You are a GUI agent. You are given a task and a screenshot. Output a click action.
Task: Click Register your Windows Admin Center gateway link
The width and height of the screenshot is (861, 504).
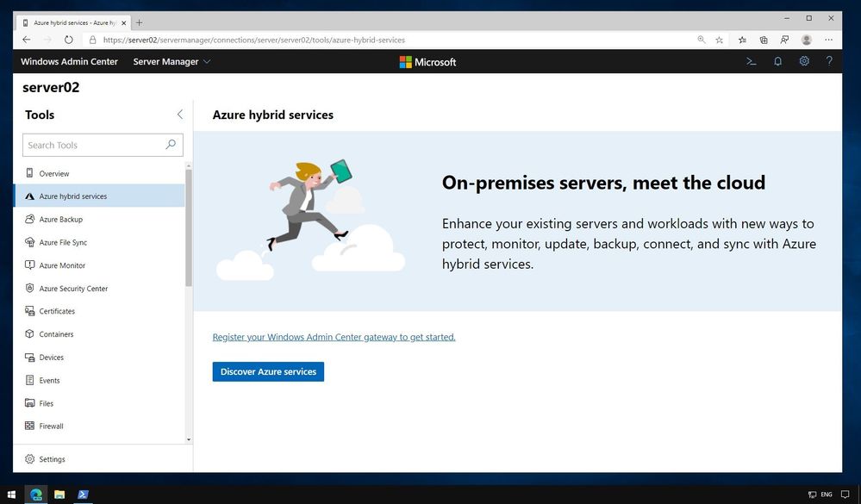334,337
